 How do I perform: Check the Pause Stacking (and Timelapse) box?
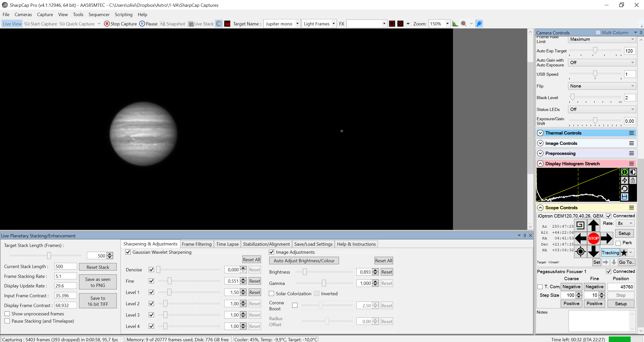[x=7, y=321]
